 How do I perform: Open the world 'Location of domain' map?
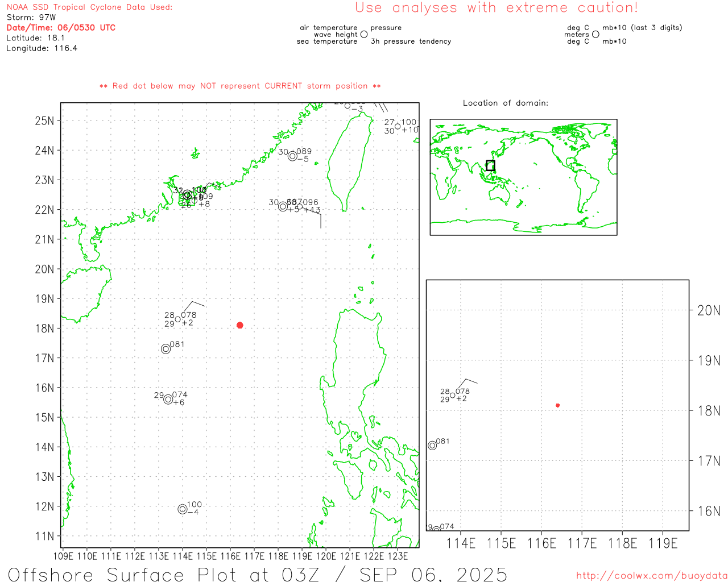tap(523, 177)
